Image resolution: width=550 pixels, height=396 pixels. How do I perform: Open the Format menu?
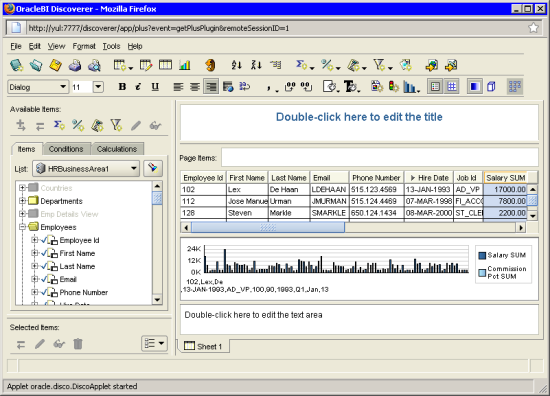point(84,46)
